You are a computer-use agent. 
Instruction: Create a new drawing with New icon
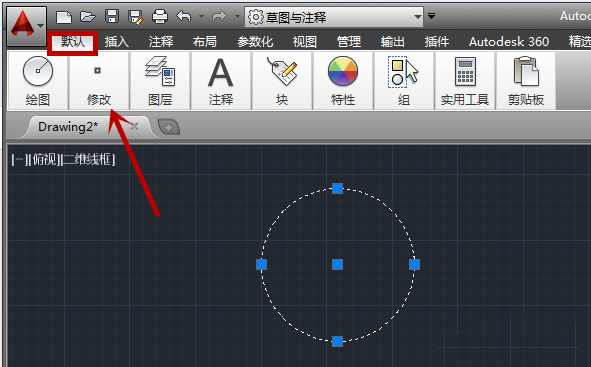[64, 17]
